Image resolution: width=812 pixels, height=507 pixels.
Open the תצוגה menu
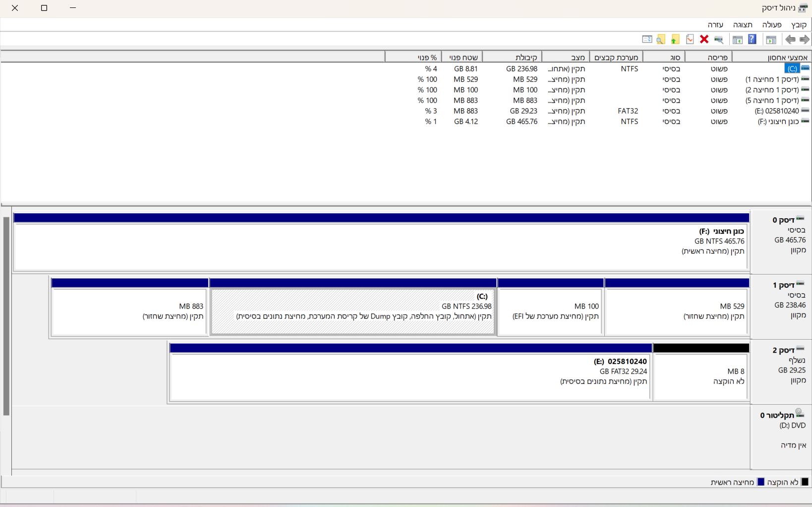743,25
